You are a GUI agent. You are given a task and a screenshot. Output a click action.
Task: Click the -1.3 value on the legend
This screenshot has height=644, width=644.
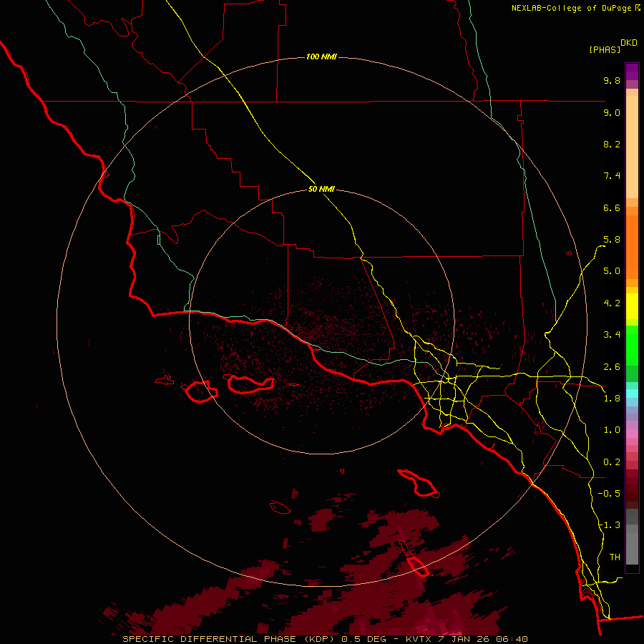pos(609,525)
